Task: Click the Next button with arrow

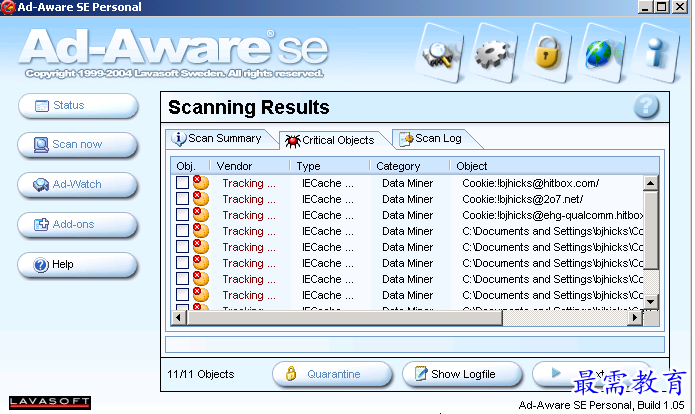Action: [x=592, y=374]
